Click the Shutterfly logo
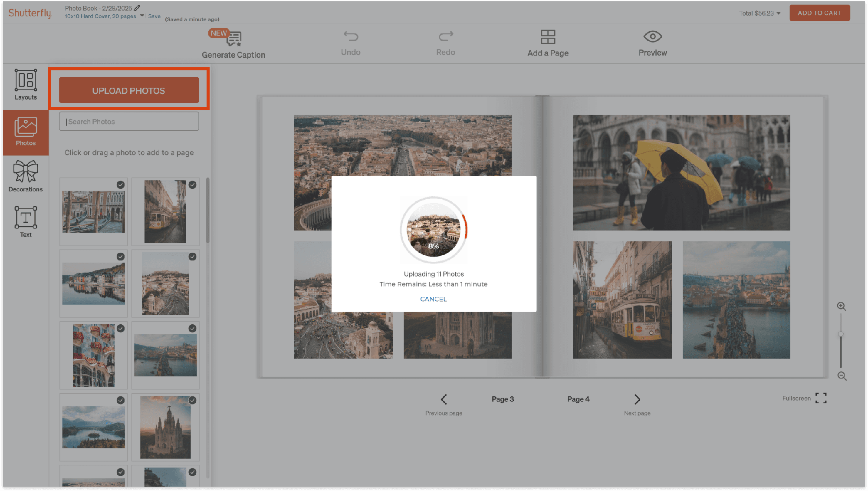The height and width of the screenshot is (491, 868). click(x=30, y=13)
